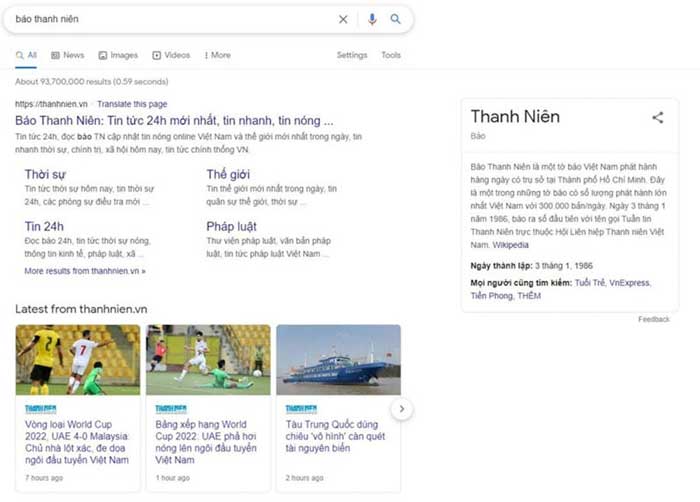The height and width of the screenshot is (502, 700).
Task: Click Translate this page link
Action: (x=132, y=104)
